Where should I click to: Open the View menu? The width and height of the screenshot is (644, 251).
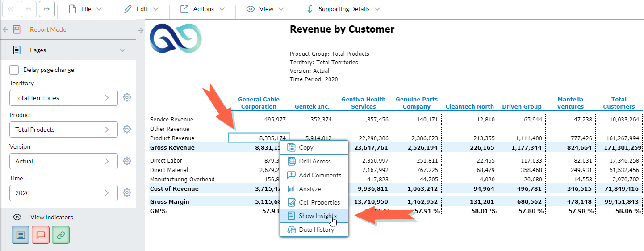tap(266, 9)
